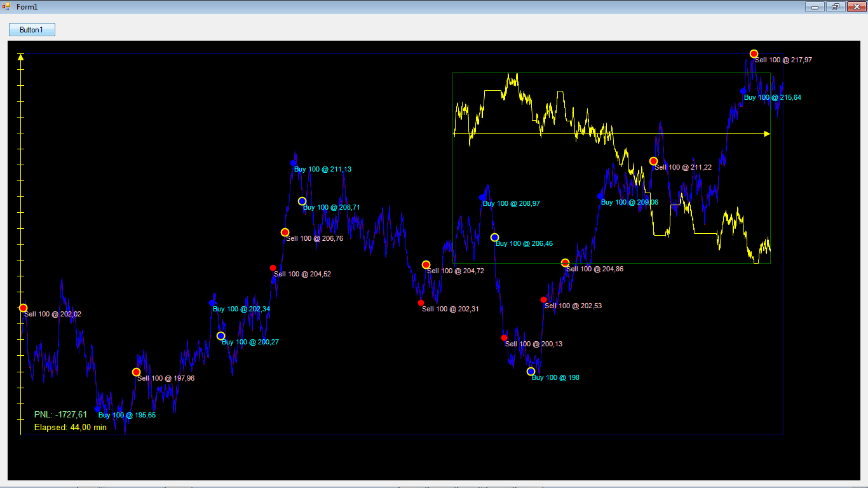Click the Elapsed: 44,00 min text

pos(71,428)
